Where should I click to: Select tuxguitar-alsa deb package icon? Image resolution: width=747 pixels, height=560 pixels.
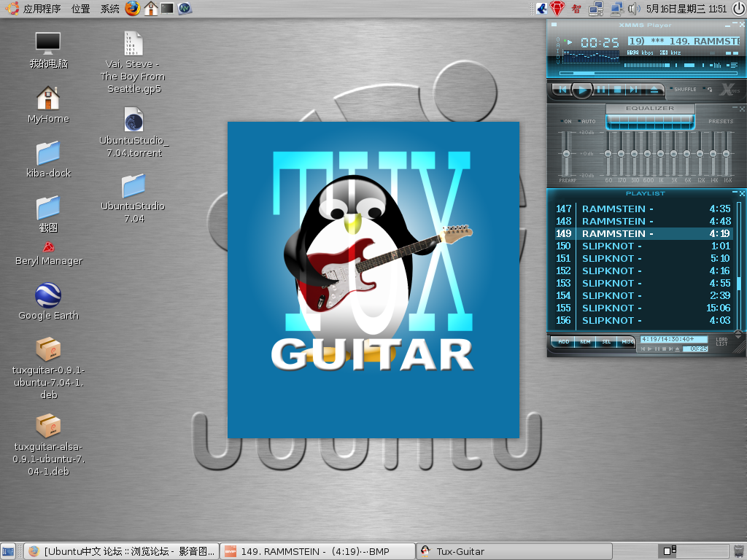(48, 446)
